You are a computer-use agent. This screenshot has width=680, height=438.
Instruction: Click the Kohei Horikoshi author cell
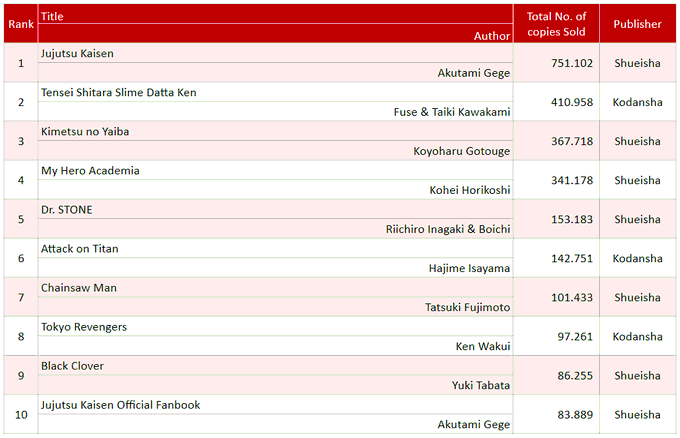275,190
